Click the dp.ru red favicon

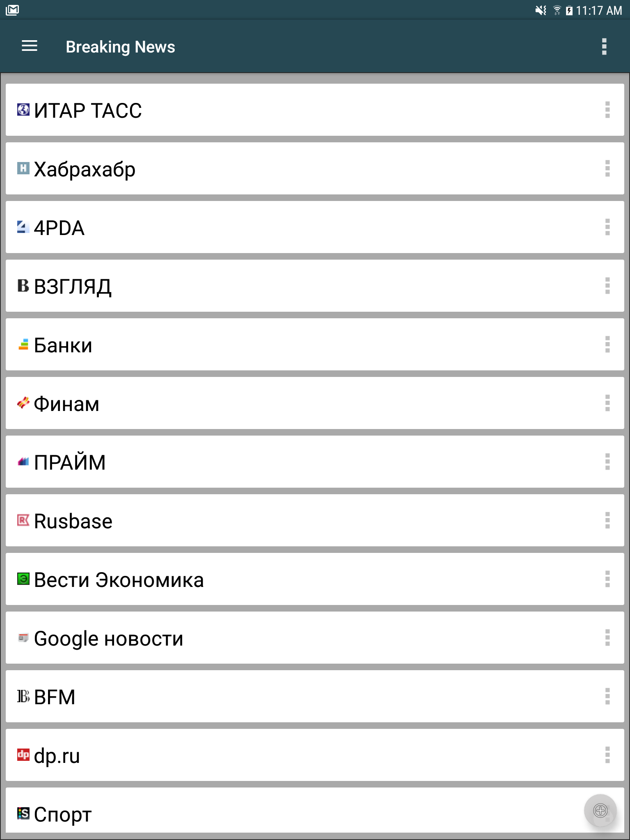click(23, 755)
